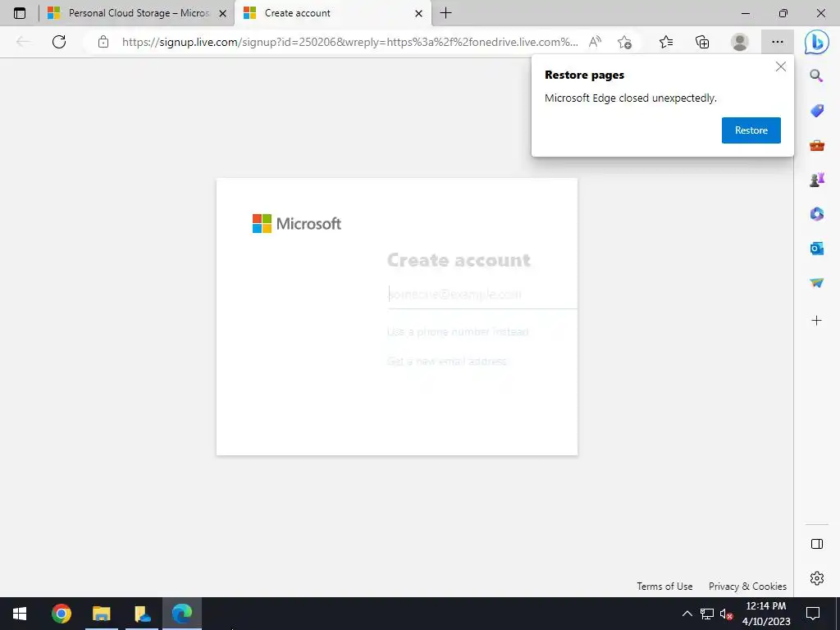Refresh the current page
This screenshot has height=630, width=840.
tap(59, 42)
